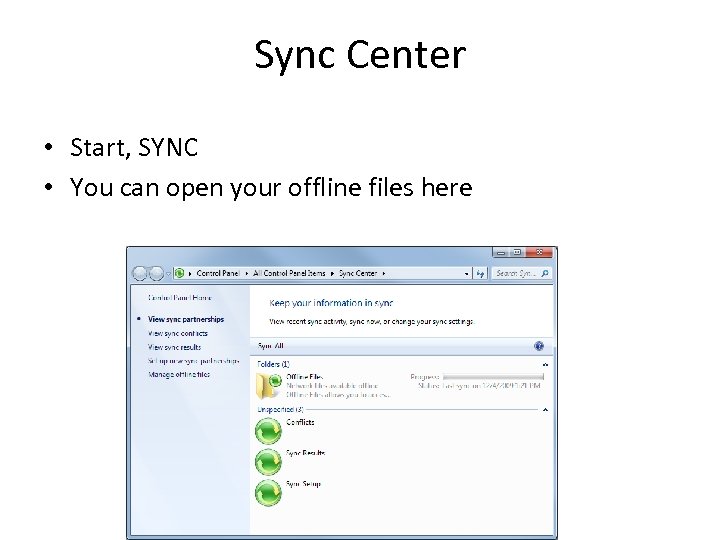
Task: Open View sync results link
Action: tap(174, 347)
